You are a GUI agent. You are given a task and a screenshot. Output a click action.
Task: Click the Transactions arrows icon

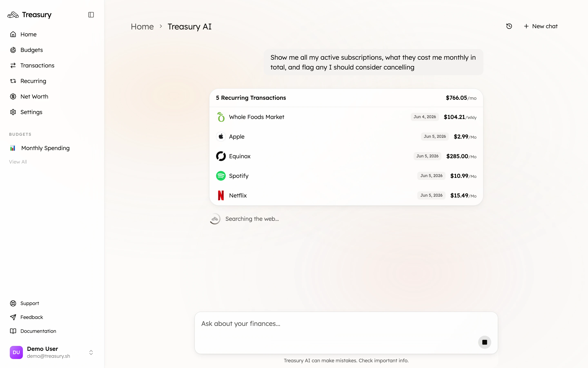click(x=13, y=65)
